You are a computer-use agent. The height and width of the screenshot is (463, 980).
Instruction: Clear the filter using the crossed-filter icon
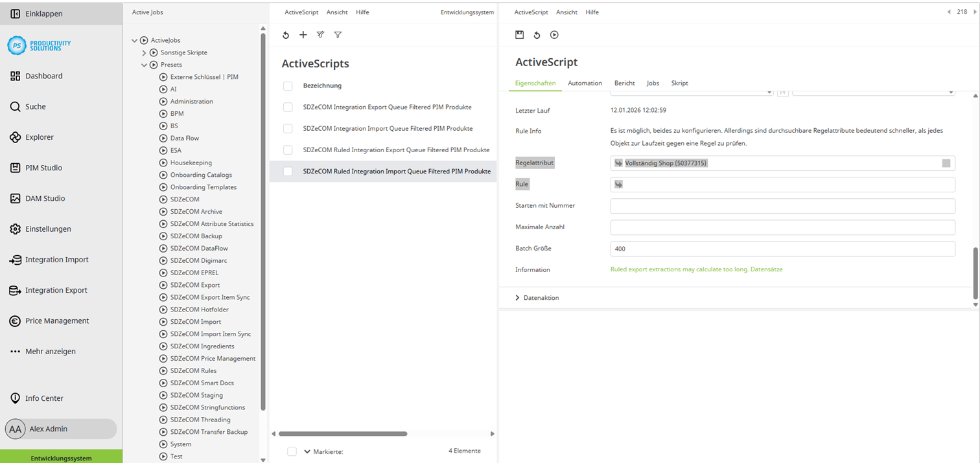[x=320, y=34]
